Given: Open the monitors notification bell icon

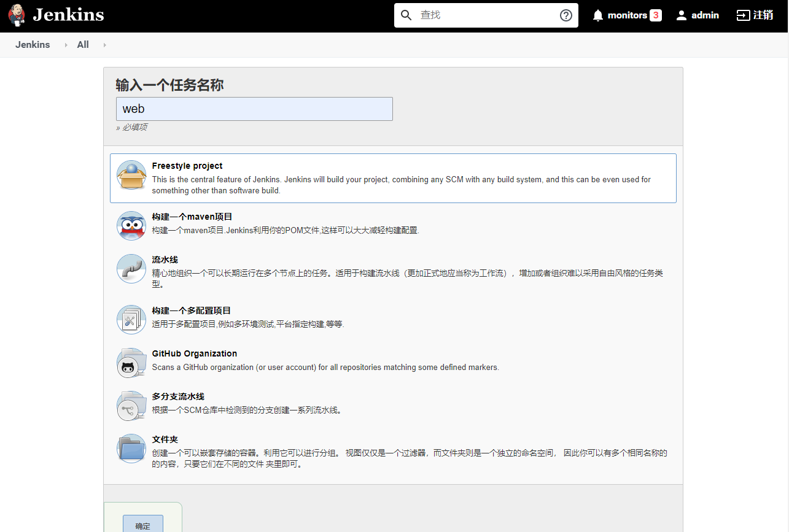Looking at the screenshot, I should 597,15.
